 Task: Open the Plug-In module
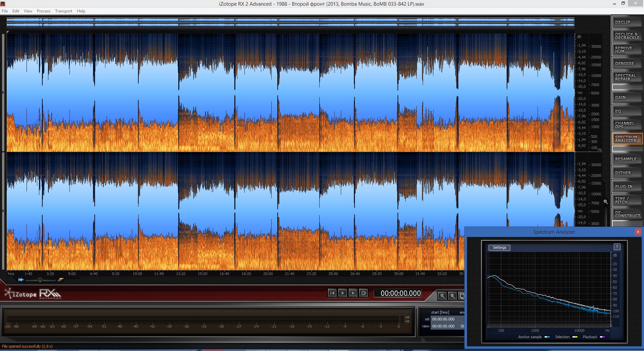click(x=627, y=187)
